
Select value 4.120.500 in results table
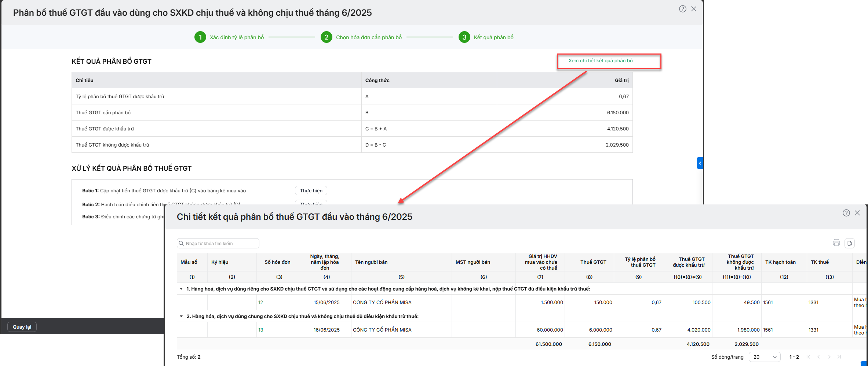click(618, 129)
